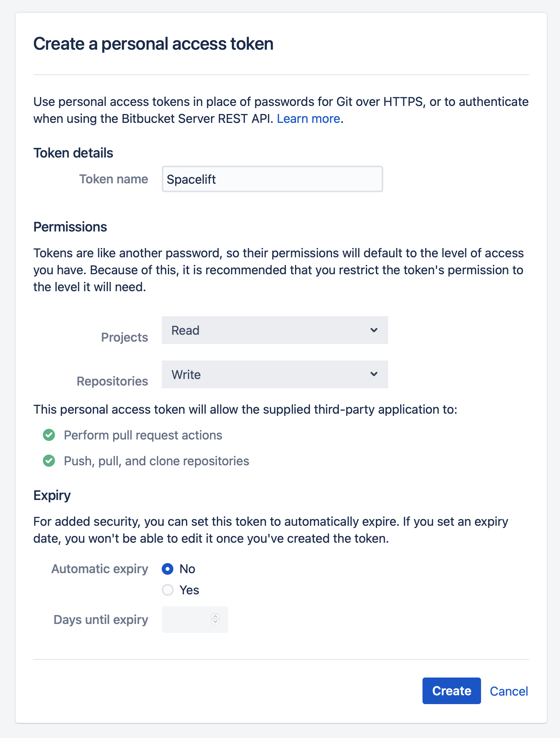Focus the Token name field containing Spacelift

click(x=272, y=179)
